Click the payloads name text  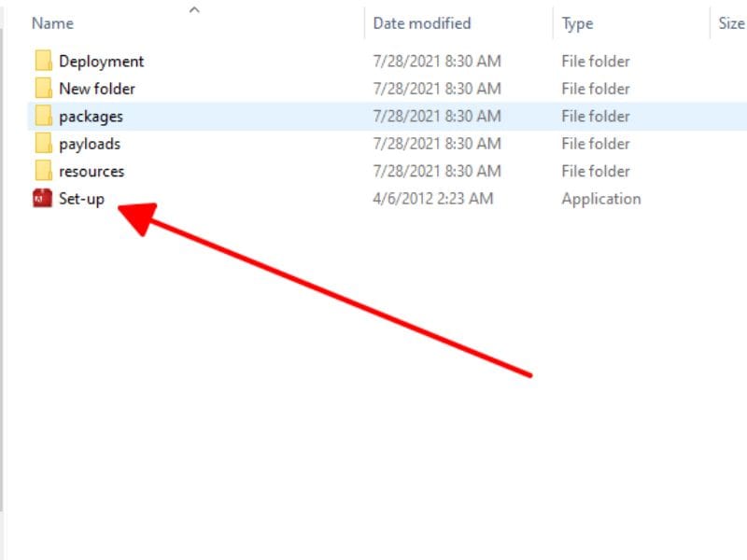coord(90,144)
